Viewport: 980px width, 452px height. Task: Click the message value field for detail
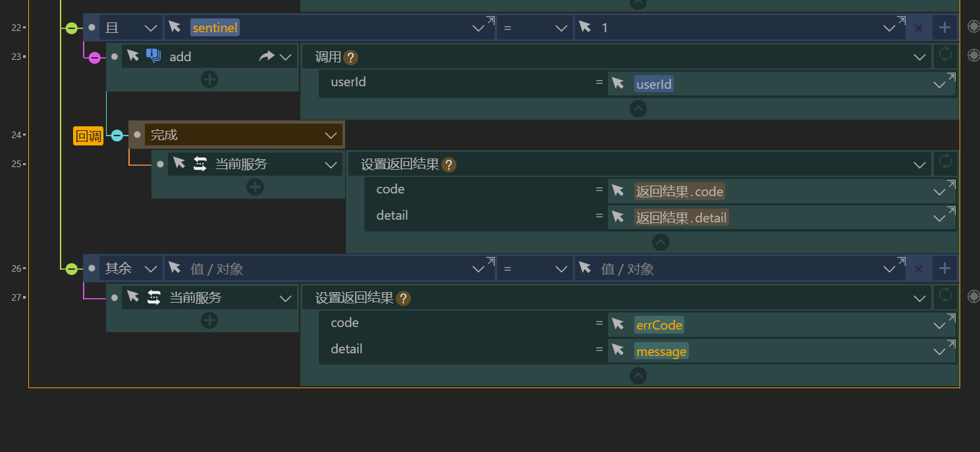662,351
